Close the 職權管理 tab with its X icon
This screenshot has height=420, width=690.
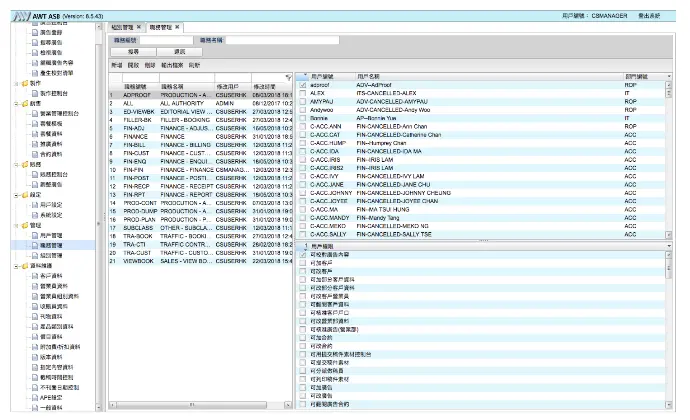tap(177, 27)
